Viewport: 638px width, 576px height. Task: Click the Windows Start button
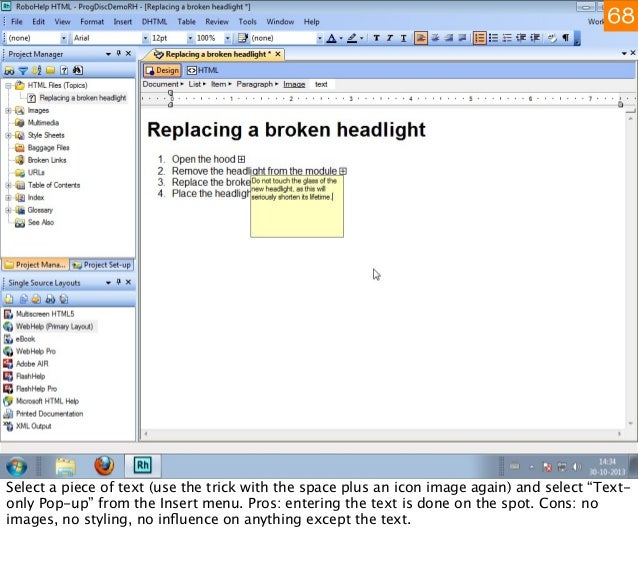tap(17, 466)
